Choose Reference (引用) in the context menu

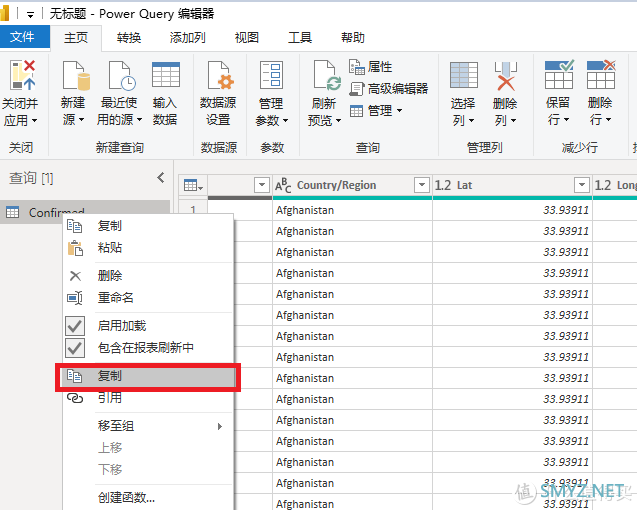click(x=149, y=398)
